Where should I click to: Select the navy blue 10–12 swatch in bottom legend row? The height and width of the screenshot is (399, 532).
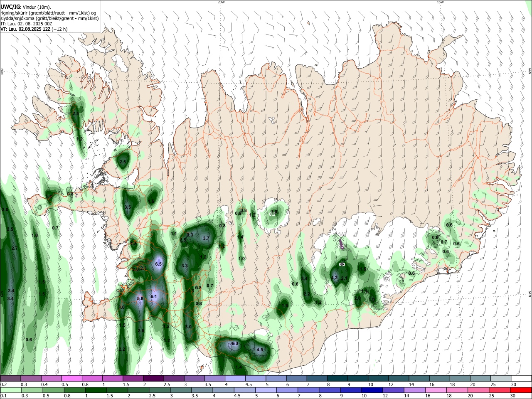click(x=372, y=390)
